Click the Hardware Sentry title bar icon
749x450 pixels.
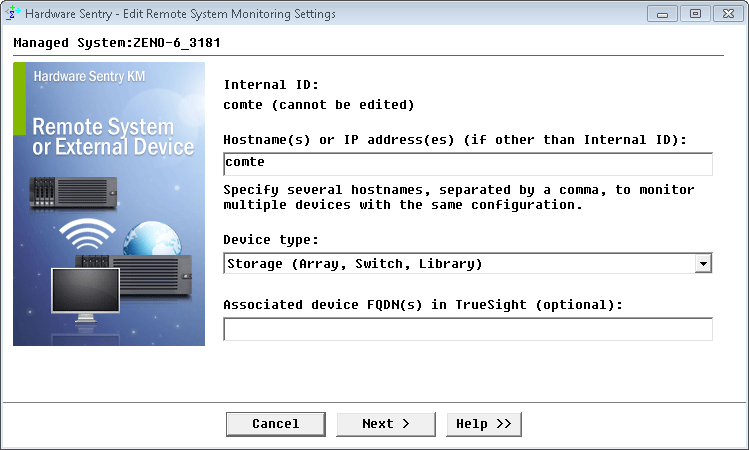point(13,14)
